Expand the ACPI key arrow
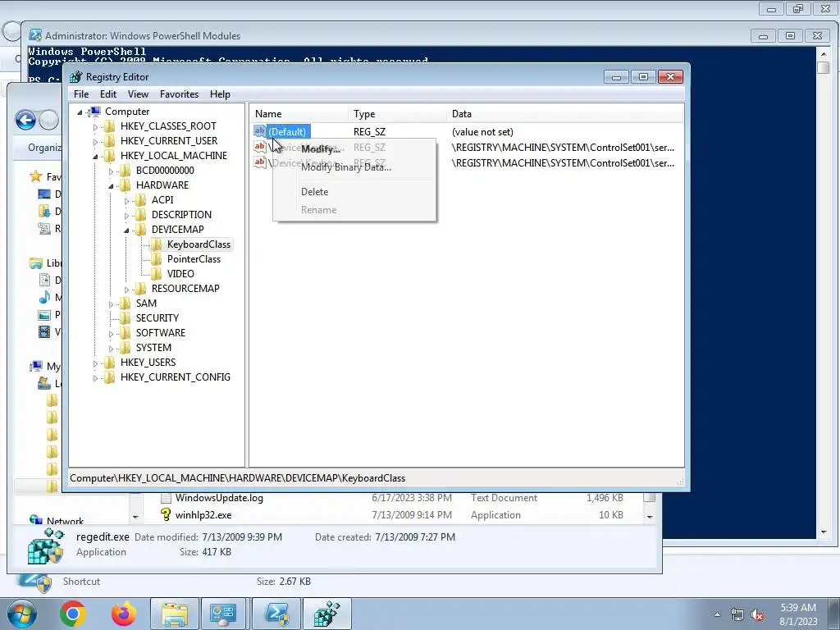The image size is (840, 630). click(126, 201)
